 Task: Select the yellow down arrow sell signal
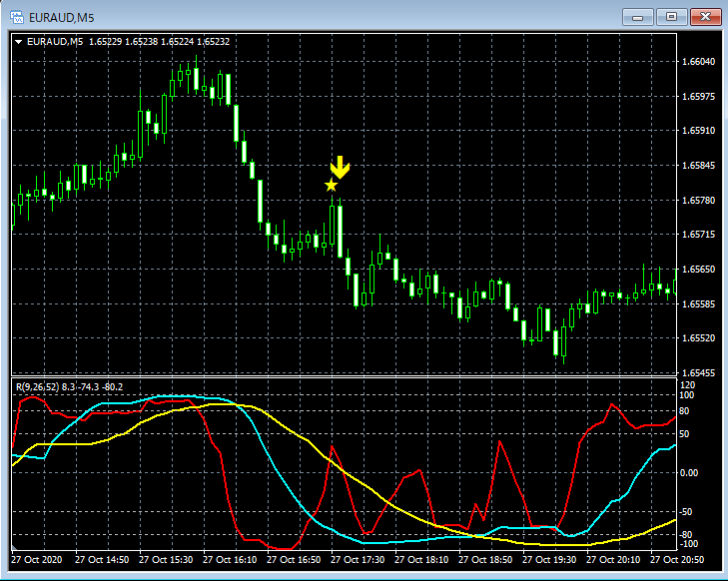click(x=340, y=168)
